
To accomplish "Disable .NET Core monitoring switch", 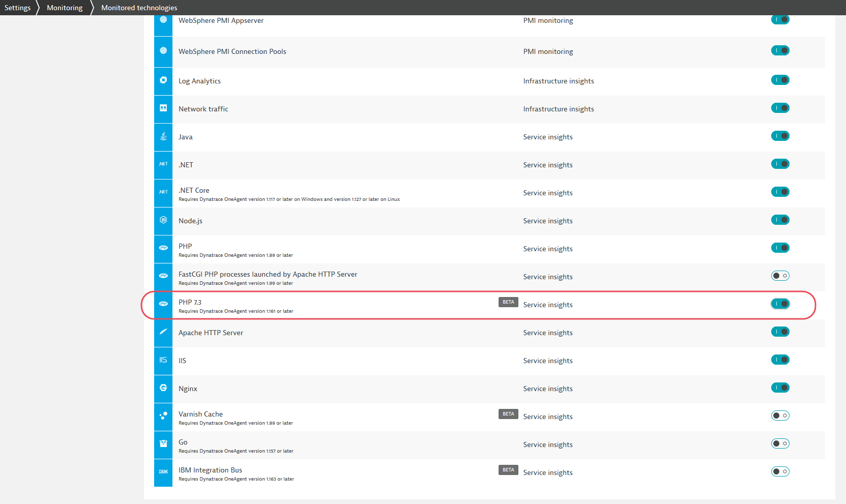I will tap(780, 192).
